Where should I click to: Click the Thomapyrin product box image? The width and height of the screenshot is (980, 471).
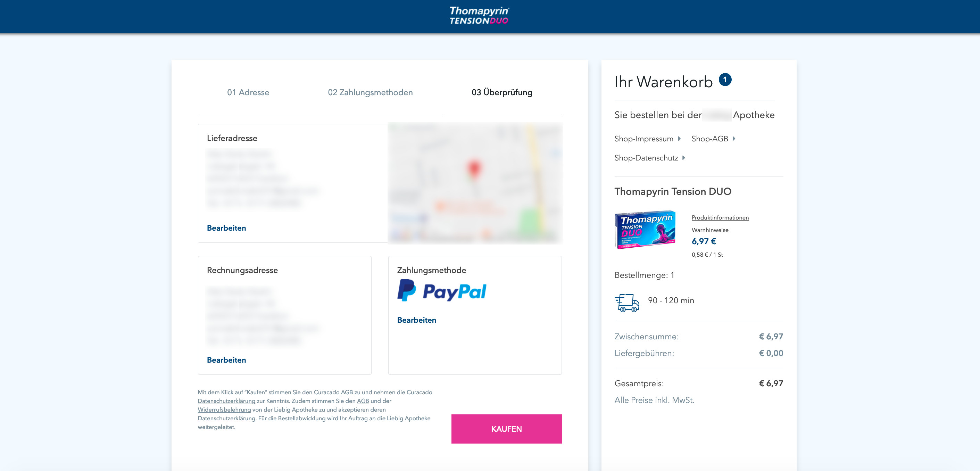(x=645, y=230)
